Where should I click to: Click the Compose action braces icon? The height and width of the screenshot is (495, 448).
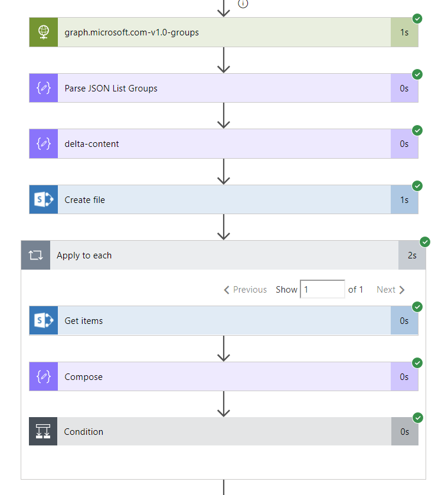point(44,376)
